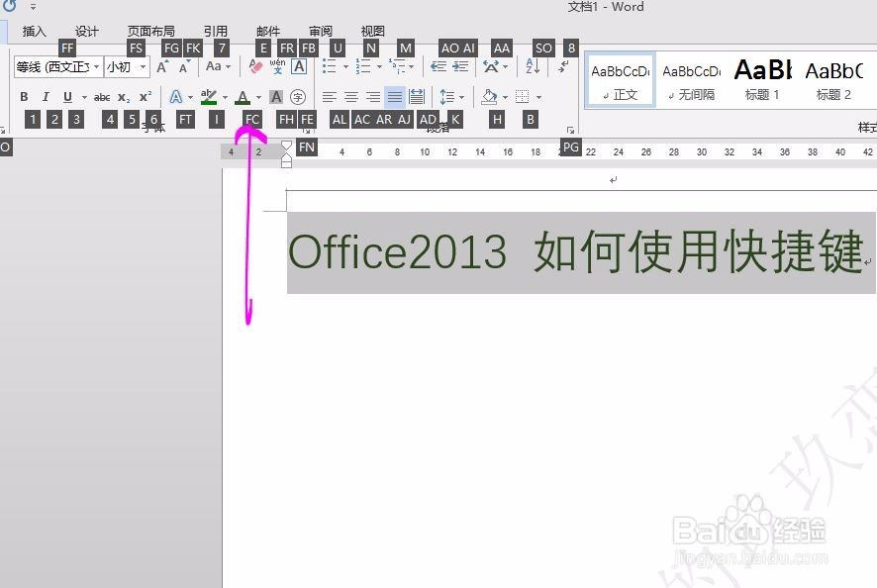Screen dimensions: 877x588
Task: Toggle italic formatting
Action: coord(46,97)
